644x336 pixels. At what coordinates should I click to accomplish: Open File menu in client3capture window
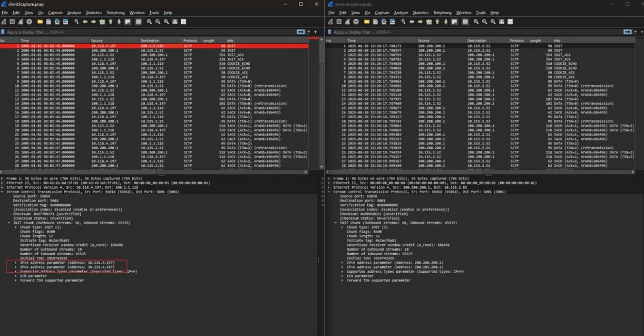click(5, 13)
